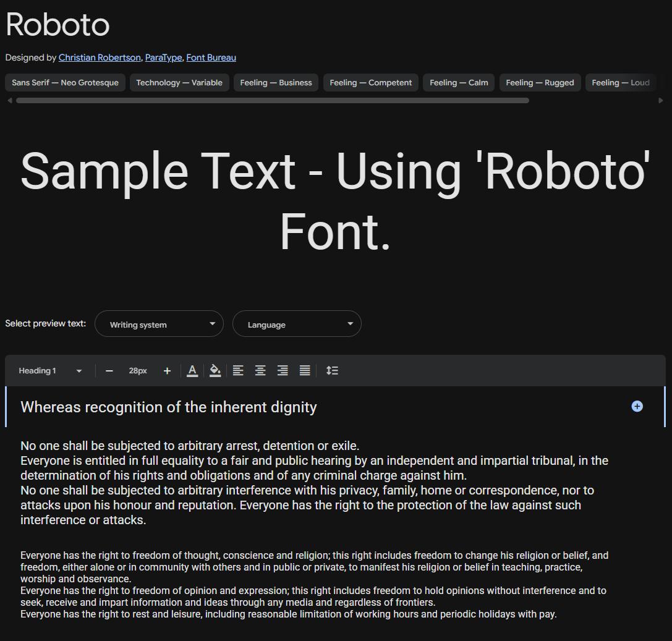Open the Font Bureau designer link

pos(211,57)
